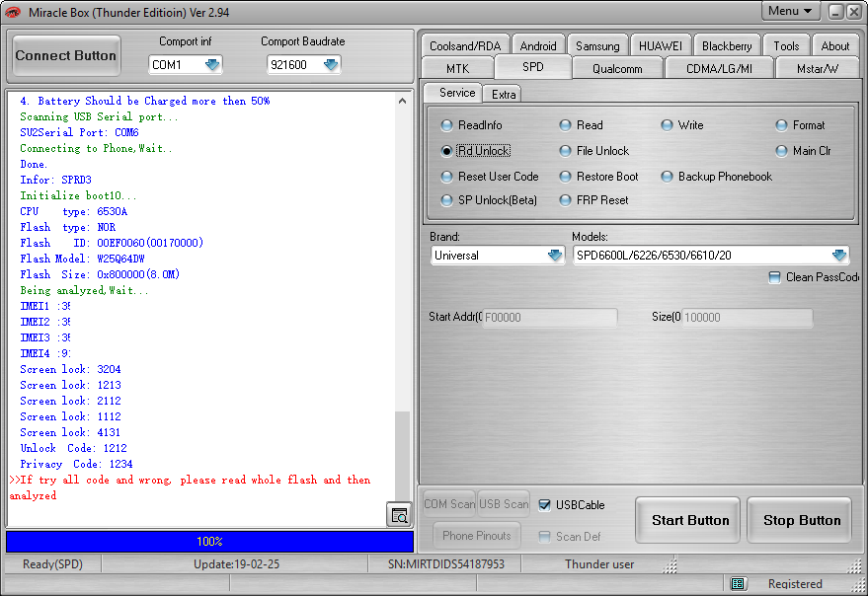The image size is (868, 596).
Task: Click the 'Ready(SPD)' status text
Action: pyautogui.click(x=52, y=563)
